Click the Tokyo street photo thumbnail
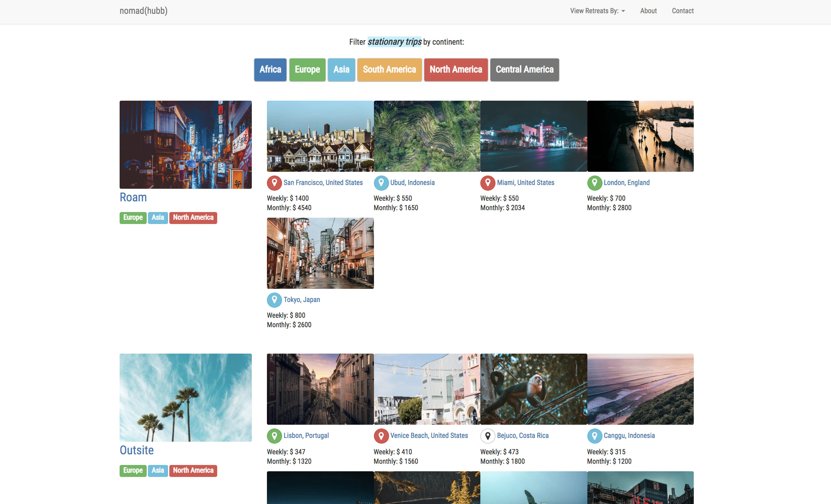 point(320,253)
